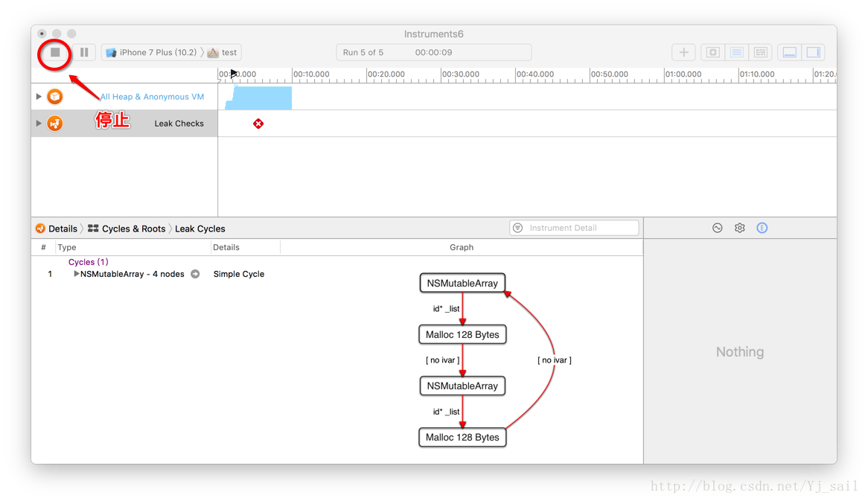This screenshot has height=501, width=868.
Task: Open the record settings inspector icon
Action: pos(718,228)
